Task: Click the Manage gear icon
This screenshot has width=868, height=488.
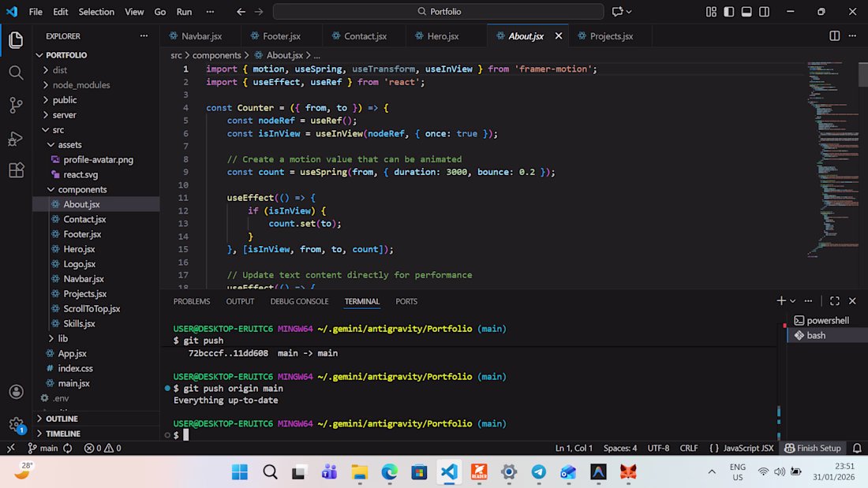Action: point(16,425)
